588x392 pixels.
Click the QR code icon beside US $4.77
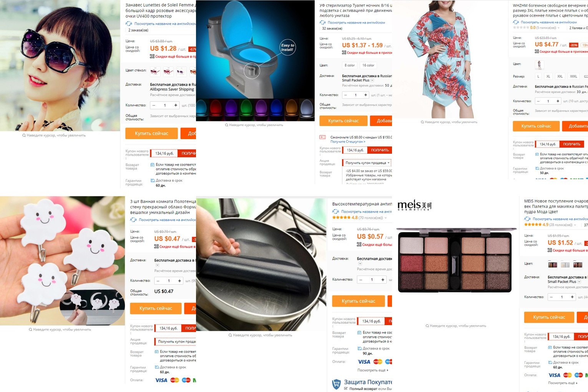537,51
